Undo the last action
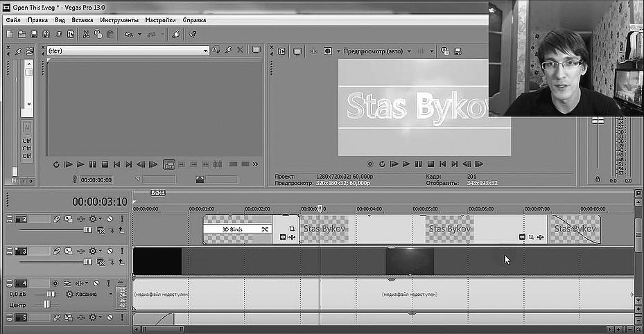Image resolution: width=644 pixels, height=334 pixels. pos(128,35)
